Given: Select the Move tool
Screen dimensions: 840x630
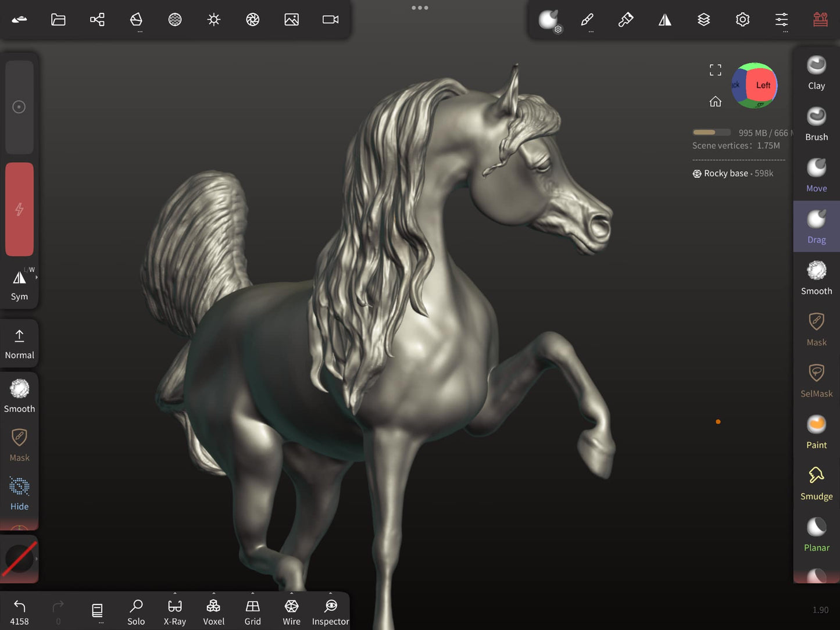Looking at the screenshot, I should pyautogui.click(x=816, y=175).
